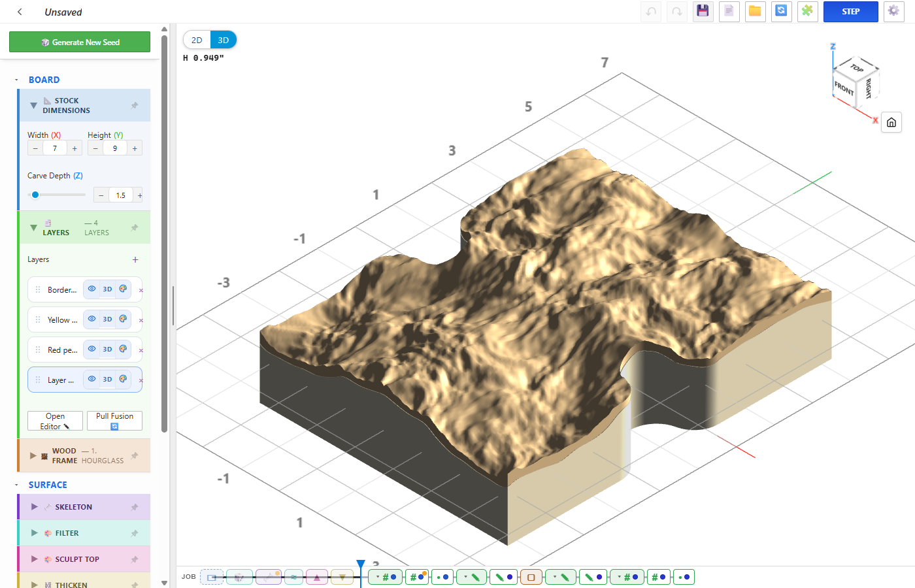This screenshot has width=915, height=588.
Task: Click Generate New Seed button
Action: pyautogui.click(x=80, y=42)
